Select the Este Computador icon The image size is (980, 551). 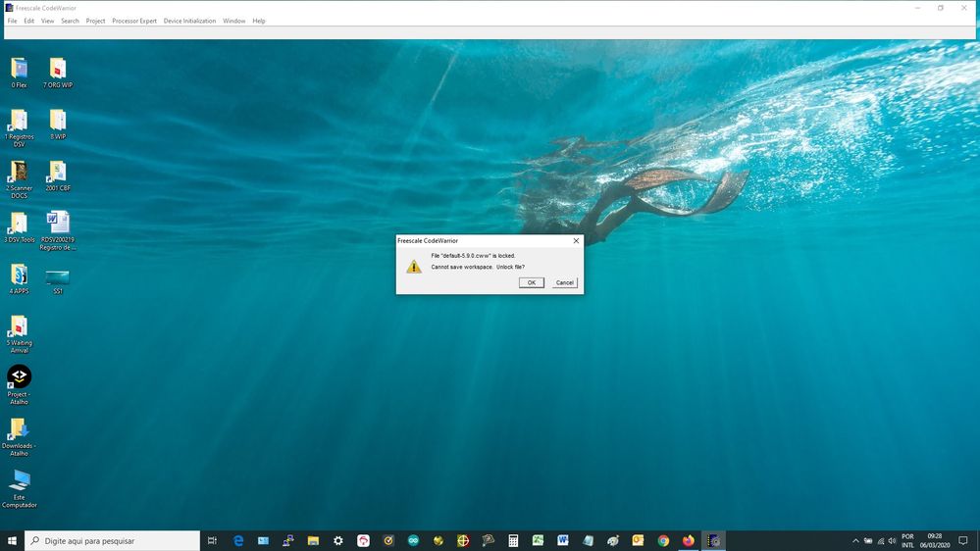point(20,488)
